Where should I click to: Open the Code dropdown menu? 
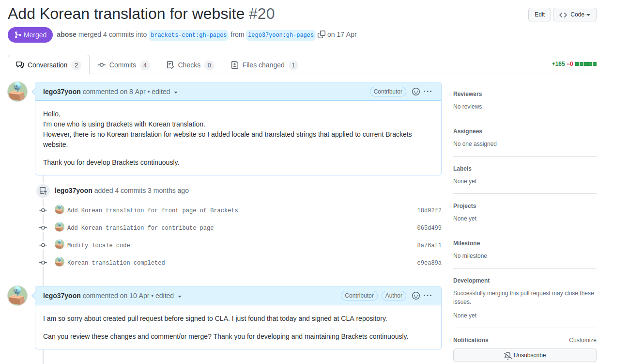(574, 14)
